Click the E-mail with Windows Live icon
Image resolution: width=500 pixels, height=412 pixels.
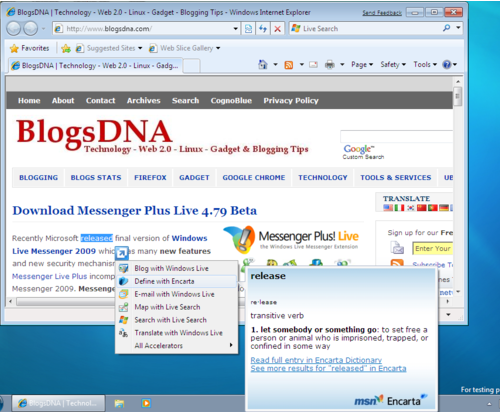124,294
